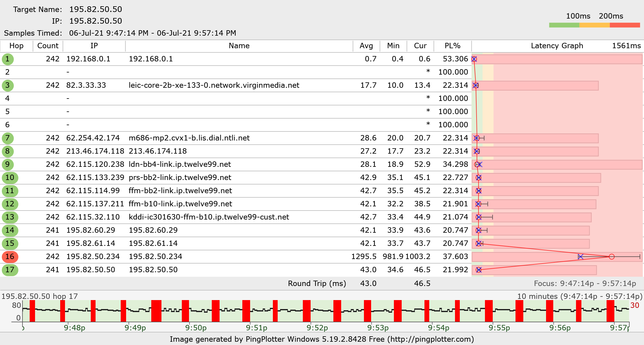
Task: Select the 195.82.61.14 IP cell
Action: (91, 243)
